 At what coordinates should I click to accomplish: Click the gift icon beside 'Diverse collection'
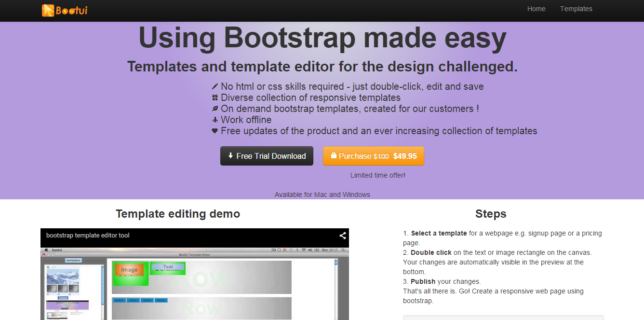(215, 98)
